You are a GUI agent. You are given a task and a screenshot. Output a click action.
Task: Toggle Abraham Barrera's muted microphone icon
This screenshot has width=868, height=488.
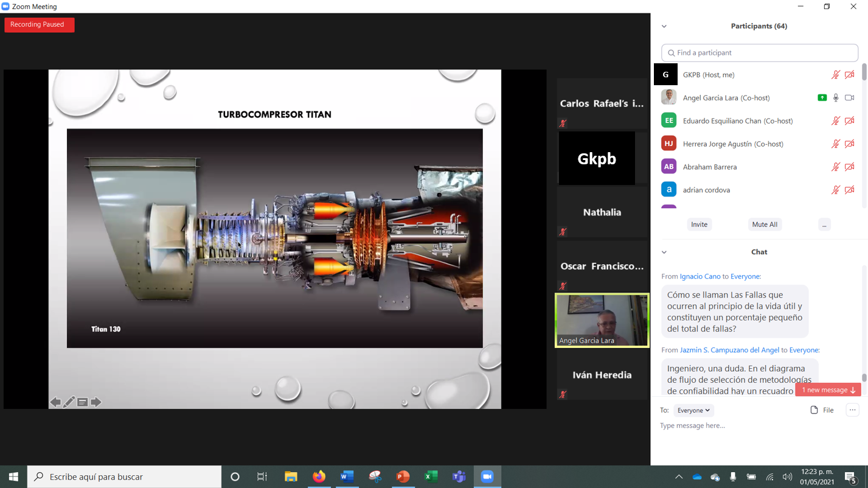point(836,167)
